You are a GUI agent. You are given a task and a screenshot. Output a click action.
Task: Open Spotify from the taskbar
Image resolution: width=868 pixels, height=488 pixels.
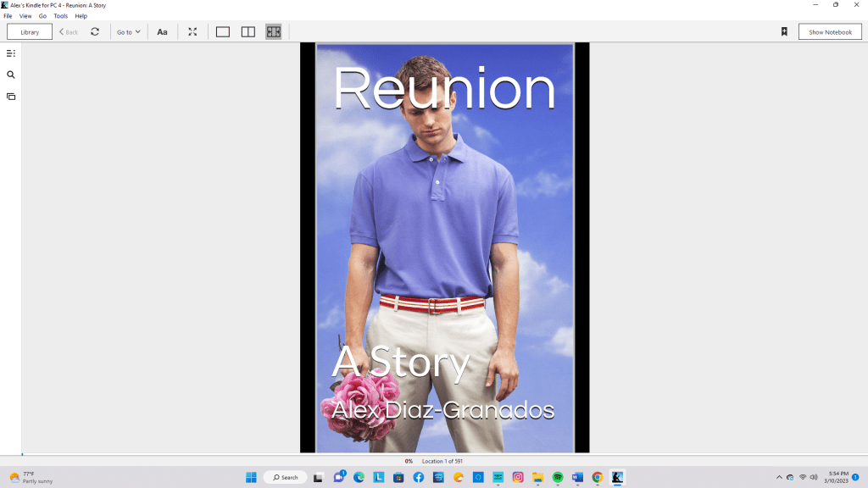click(558, 477)
